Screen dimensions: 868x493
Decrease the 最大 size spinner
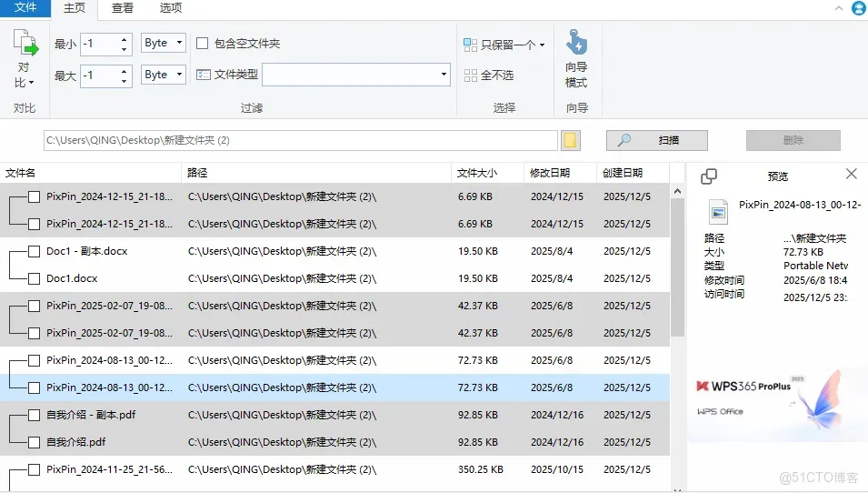[124, 81]
